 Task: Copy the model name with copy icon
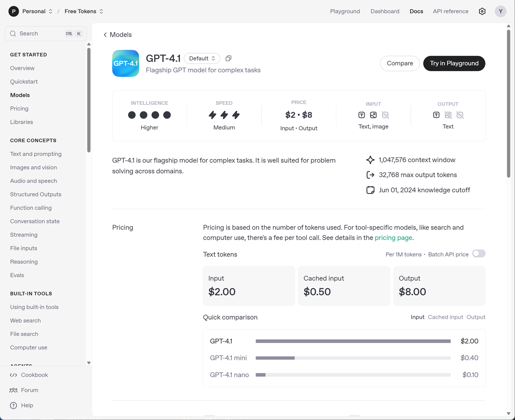click(228, 58)
